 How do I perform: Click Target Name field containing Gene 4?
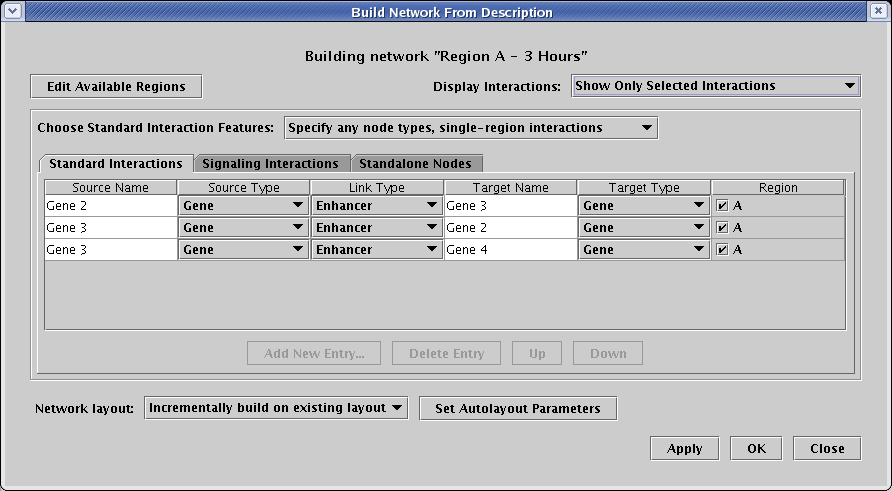point(510,250)
